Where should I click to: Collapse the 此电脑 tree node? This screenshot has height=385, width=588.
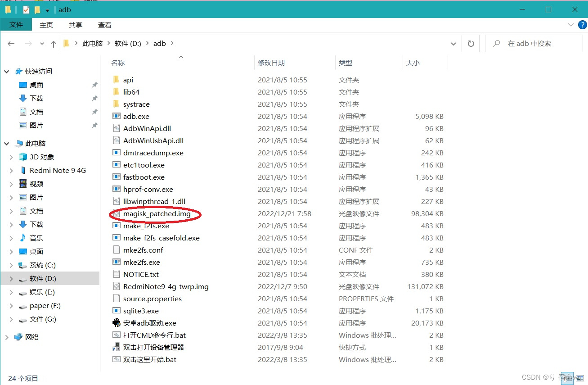7,143
